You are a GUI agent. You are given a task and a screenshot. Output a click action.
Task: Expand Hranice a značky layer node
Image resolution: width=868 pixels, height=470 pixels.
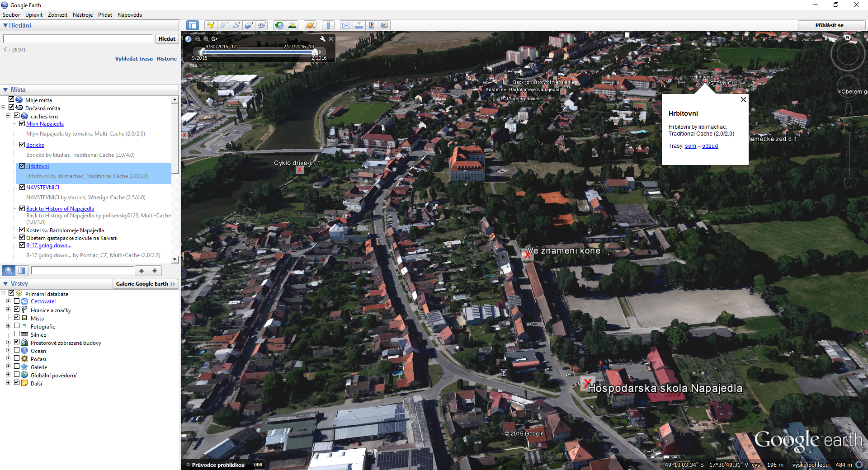8,310
